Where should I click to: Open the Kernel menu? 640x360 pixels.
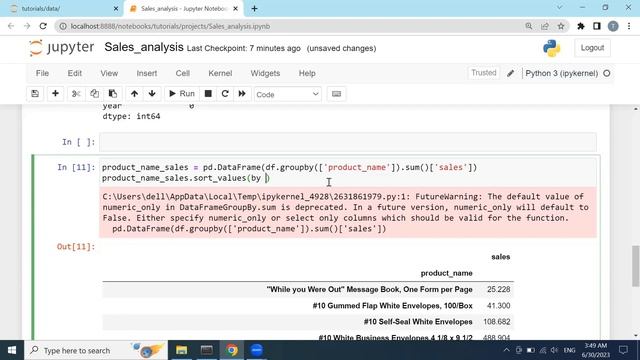pyautogui.click(x=220, y=73)
